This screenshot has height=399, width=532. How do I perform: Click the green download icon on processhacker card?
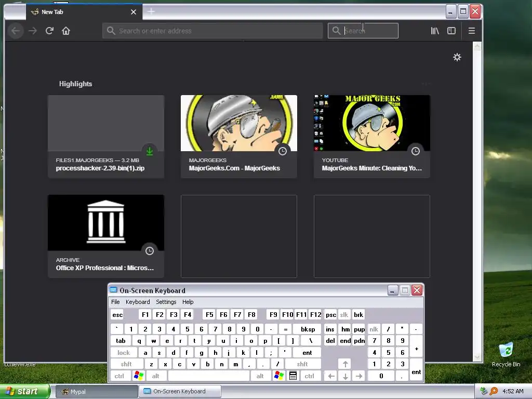point(149,151)
